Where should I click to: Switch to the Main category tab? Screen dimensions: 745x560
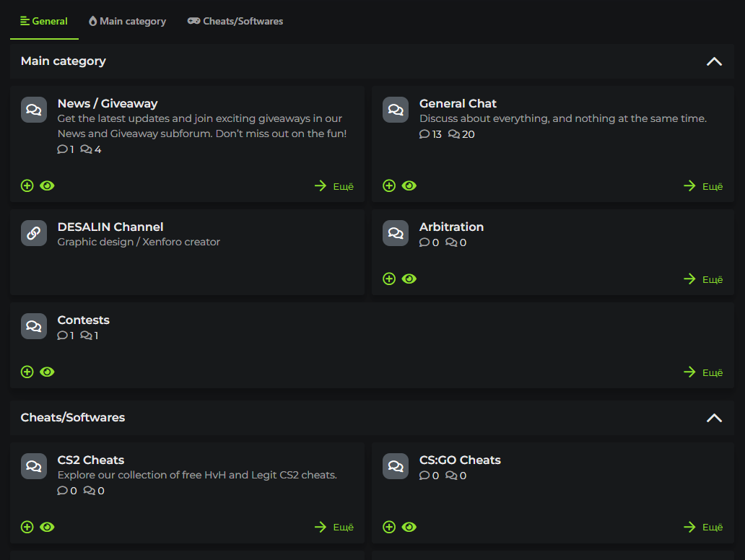(x=128, y=22)
